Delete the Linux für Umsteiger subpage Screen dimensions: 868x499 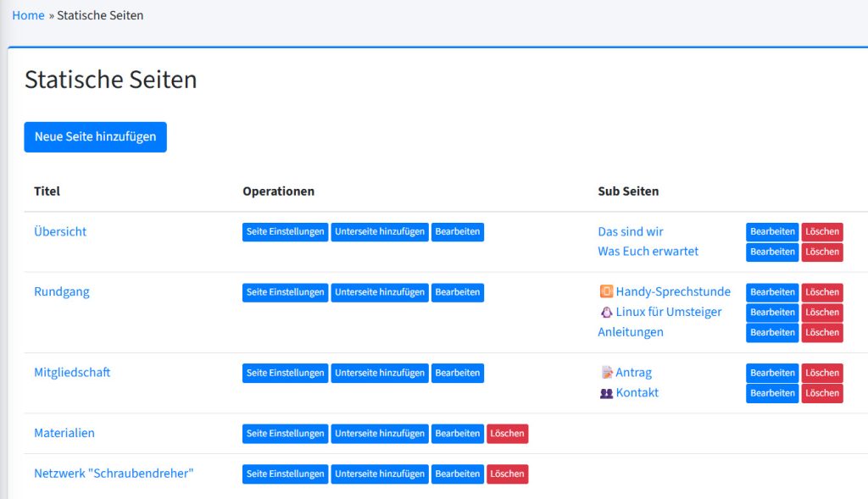coord(821,313)
